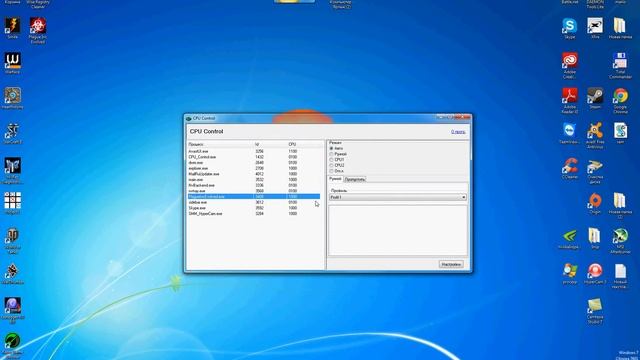This screenshot has width=640, height=360.
Task: Select the CPU_Control.exe process row
Action: pos(253,157)
